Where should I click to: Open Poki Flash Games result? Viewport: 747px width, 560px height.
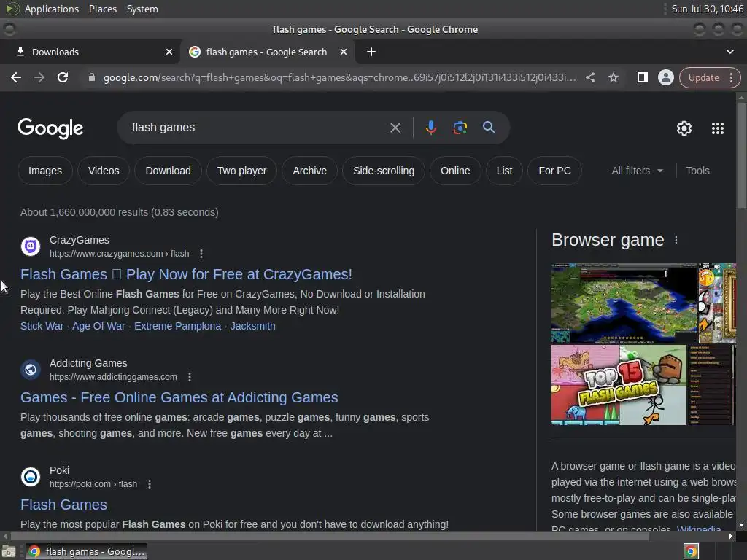click(64, 505)
